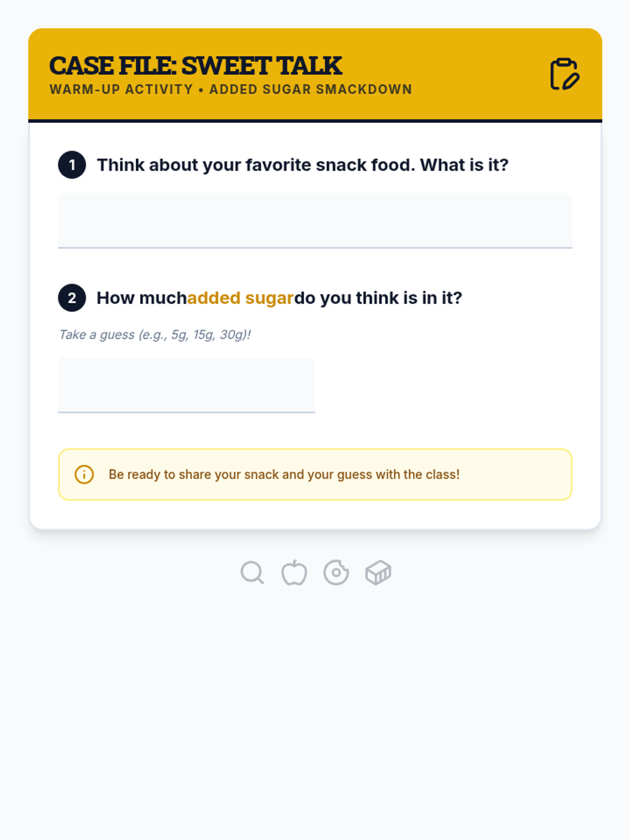Click the number 2 question badge
630x840 pixels.
click(x=72, y=298)
